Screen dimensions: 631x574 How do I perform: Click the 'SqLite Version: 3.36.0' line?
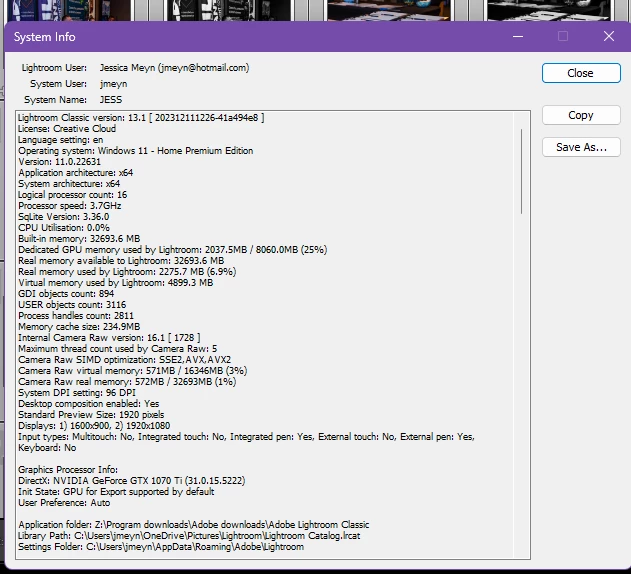click(64, 217)
